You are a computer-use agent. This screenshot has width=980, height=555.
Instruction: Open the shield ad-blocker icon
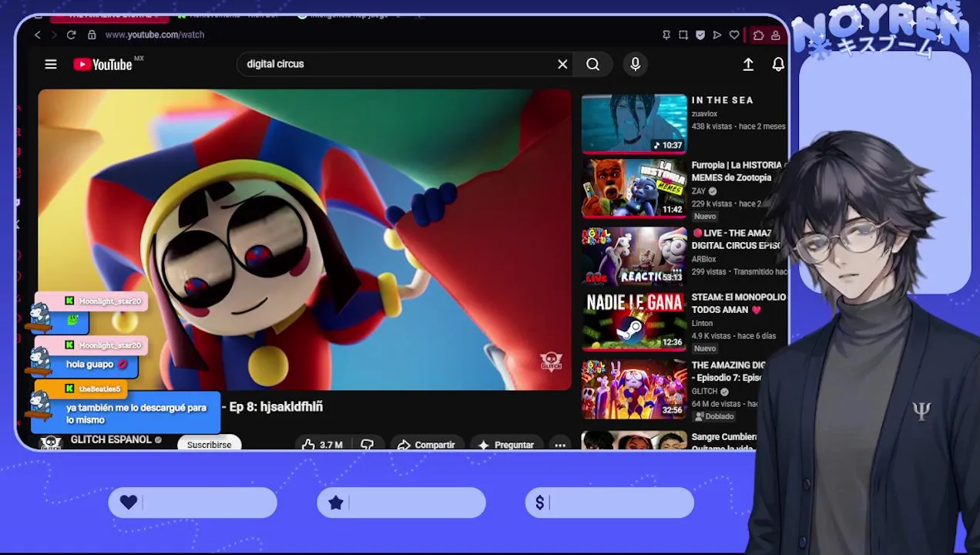700,35
